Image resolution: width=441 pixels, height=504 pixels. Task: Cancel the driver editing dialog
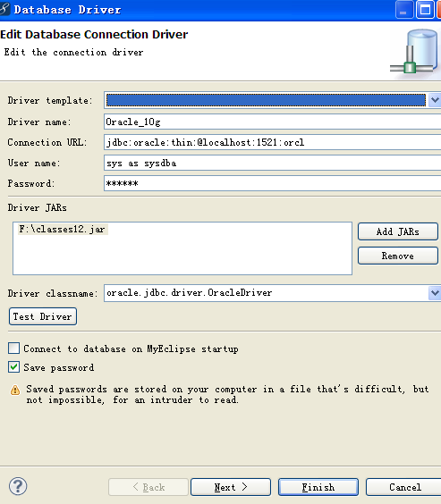point(403,487)
